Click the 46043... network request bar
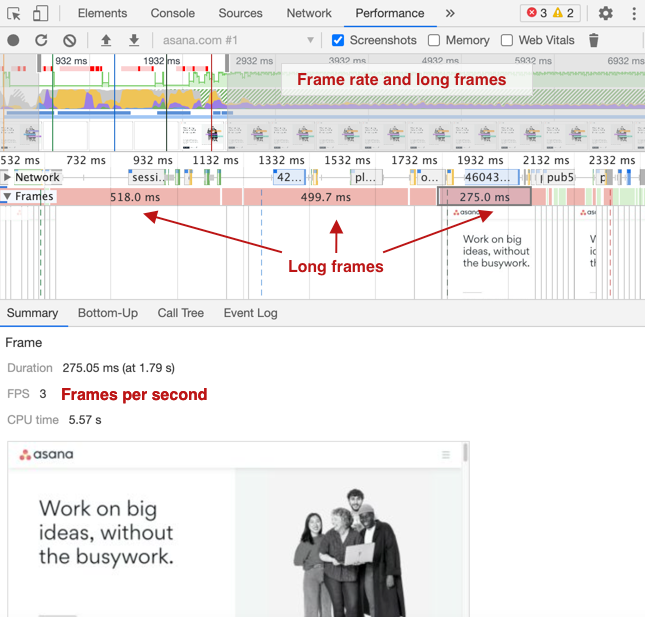The height and width of the screenshot is (617, 645). 491,177
